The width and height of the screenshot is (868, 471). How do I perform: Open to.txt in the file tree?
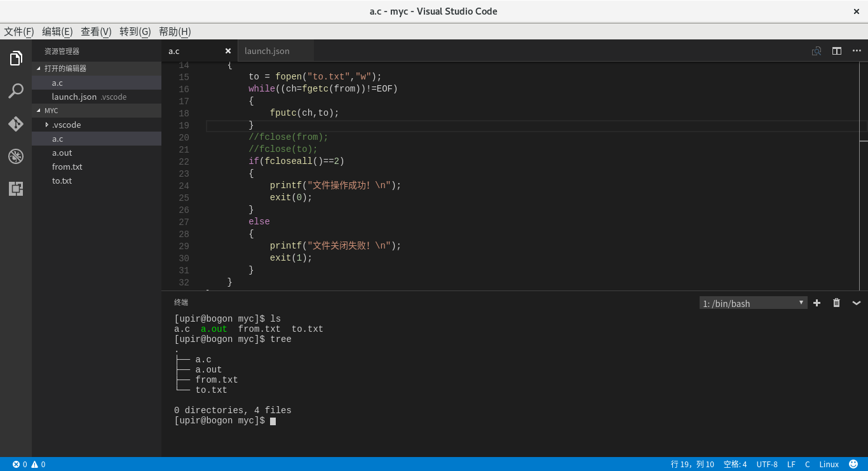pos(97,181)
